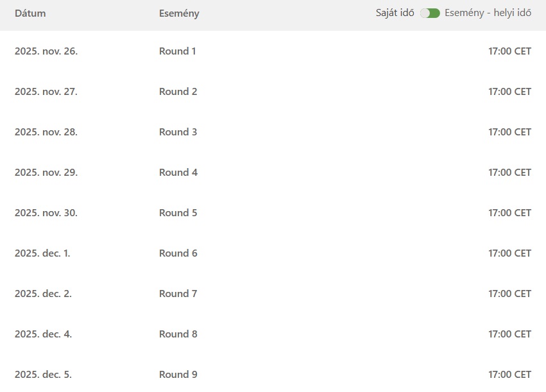546x392 pixels.
Task: Click the 17:00 CET time for Round 7
Action: [509, 294]
